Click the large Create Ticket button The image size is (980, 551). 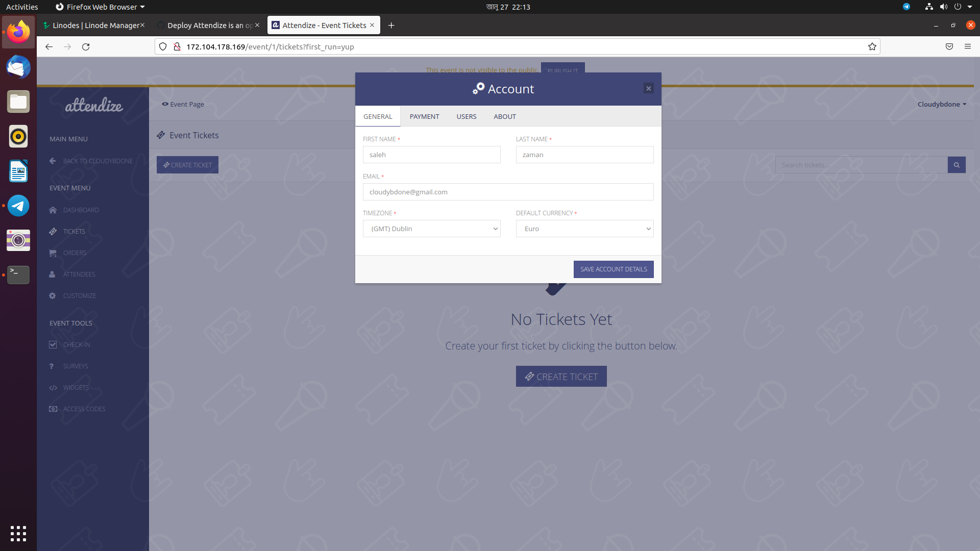click(x=561, y=377)
